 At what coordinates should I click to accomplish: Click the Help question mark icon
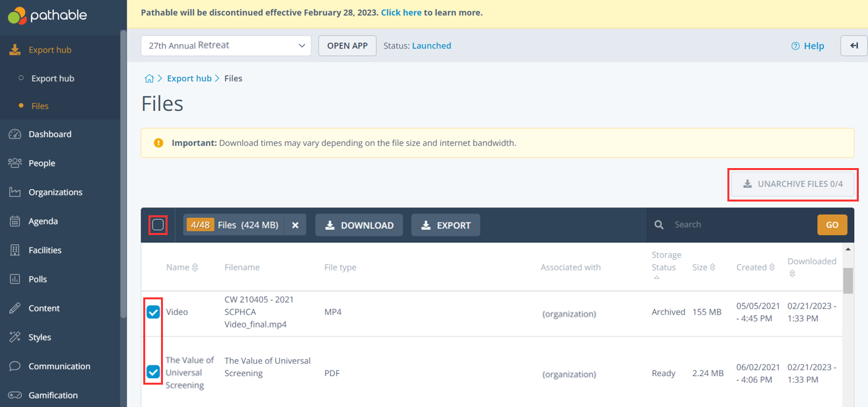tap(795, 46)
